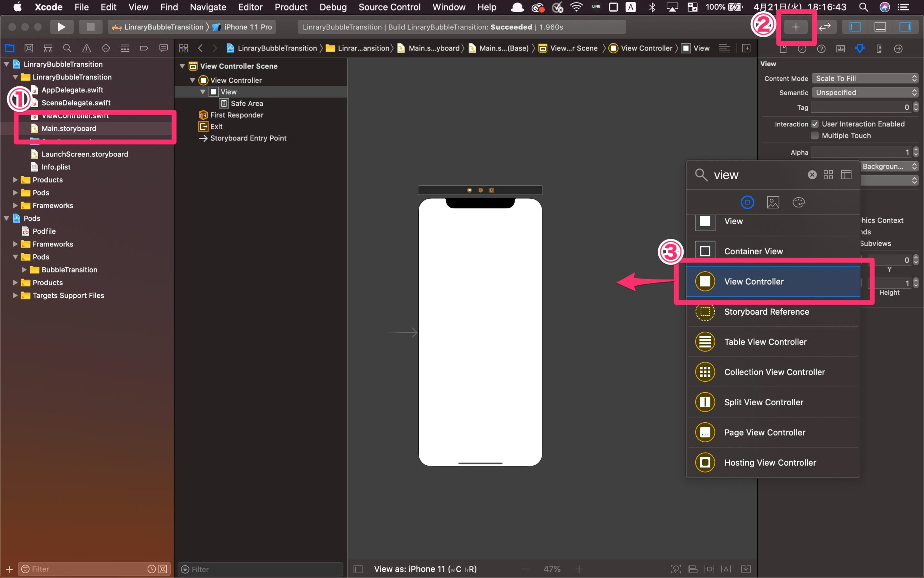Screen dimensions: 924x578
Task: Show the Quick Help inspector
Action: (x=821, y=49)
